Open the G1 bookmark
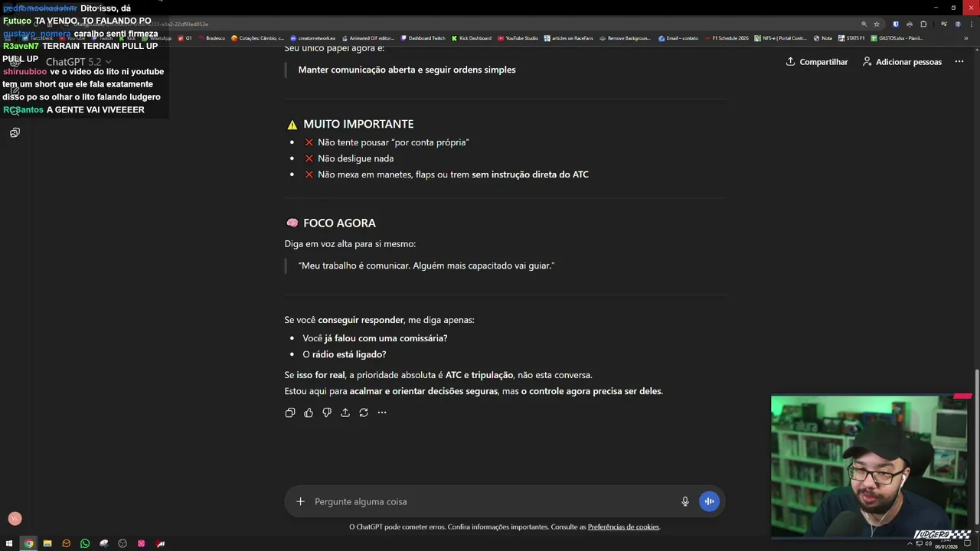This screenshot has height=551, width=980. click(185, 37)
